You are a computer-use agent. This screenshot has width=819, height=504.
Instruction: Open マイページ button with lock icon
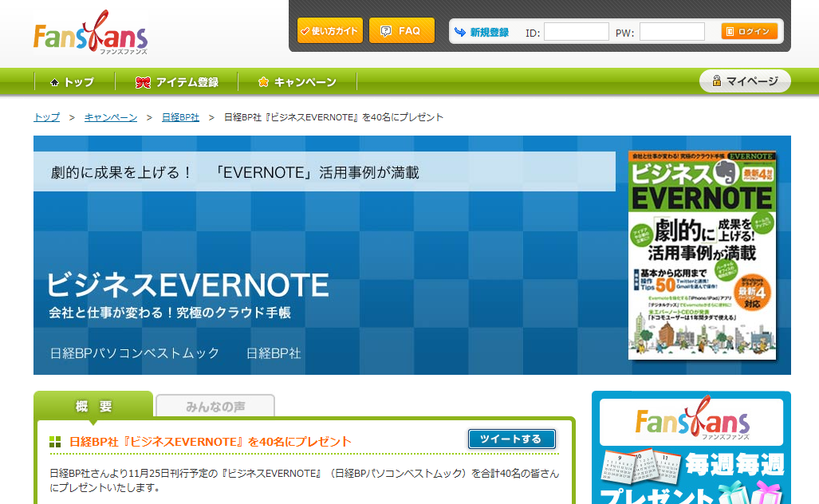[745, 81]
